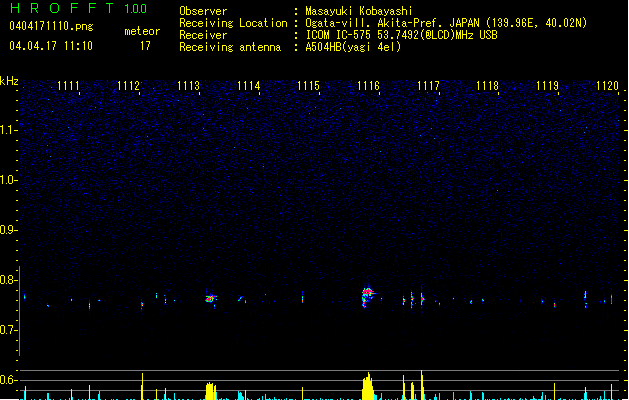Click observer name Masayuki Kobayashi

(x=359, y=11)
